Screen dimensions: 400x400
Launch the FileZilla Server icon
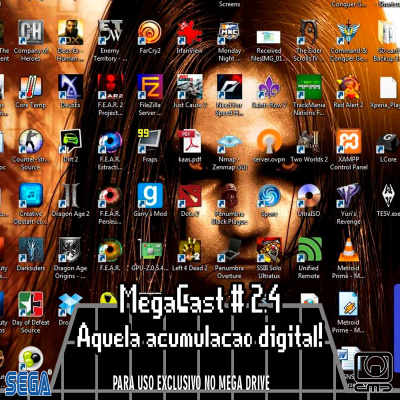click(x=150, y=87)
